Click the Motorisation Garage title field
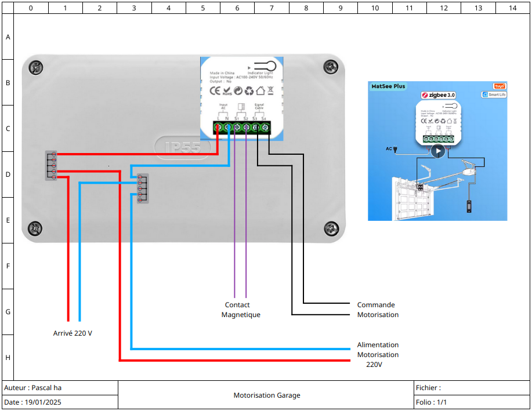Image resolution: width=532 pixels, height=411 pixels. [x=266, y=395]
